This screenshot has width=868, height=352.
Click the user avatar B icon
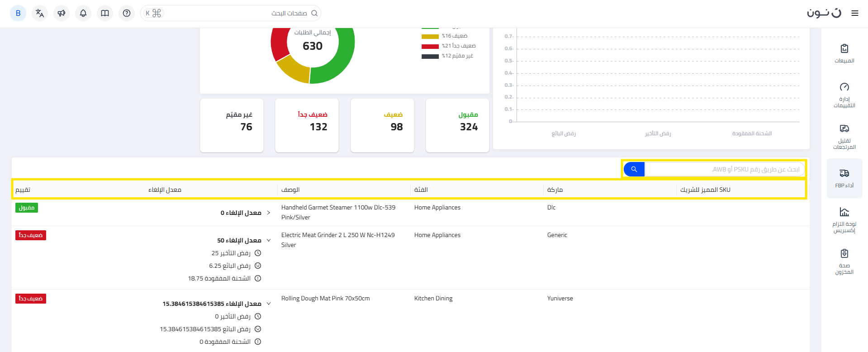click(18, 13)
